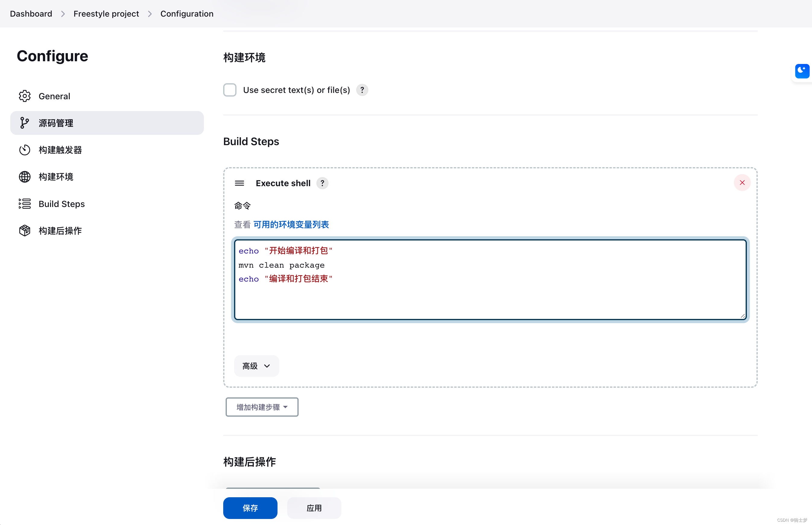Click the Execute shell drag handle icon
812x525 pixels.
[239, 183]
